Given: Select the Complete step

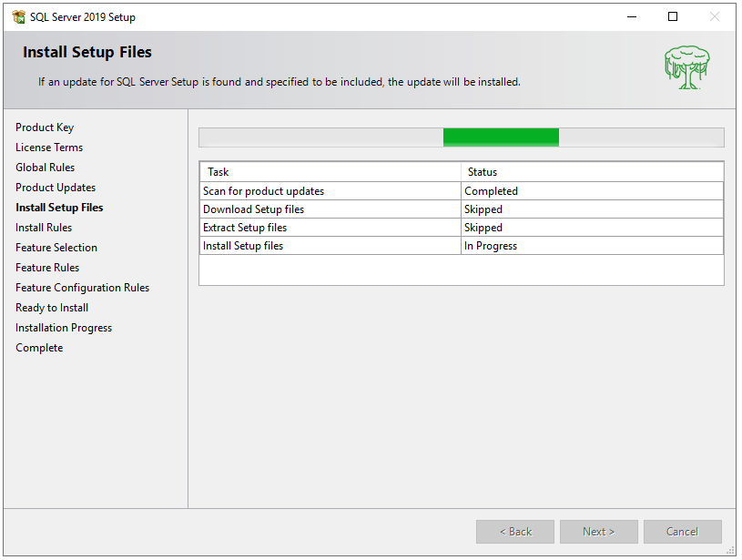Looking at the screenshot, I should point(39,348).
